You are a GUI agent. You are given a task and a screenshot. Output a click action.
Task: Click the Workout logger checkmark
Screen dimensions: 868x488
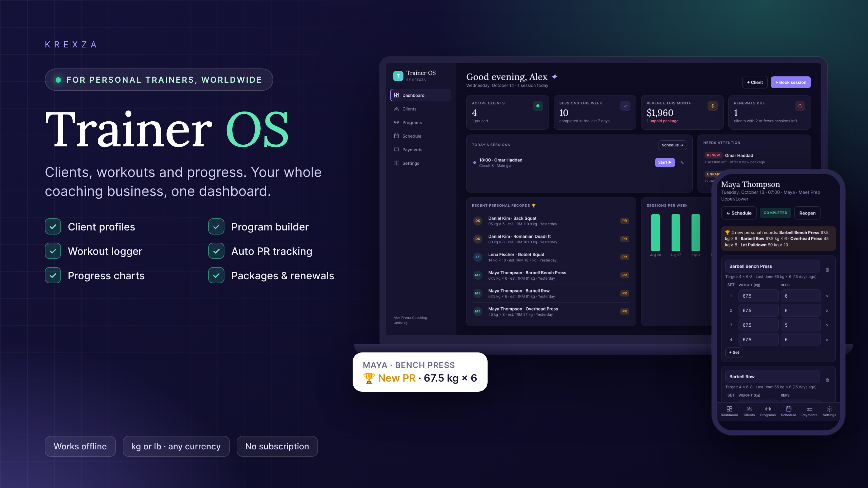(x=53, y=251)
